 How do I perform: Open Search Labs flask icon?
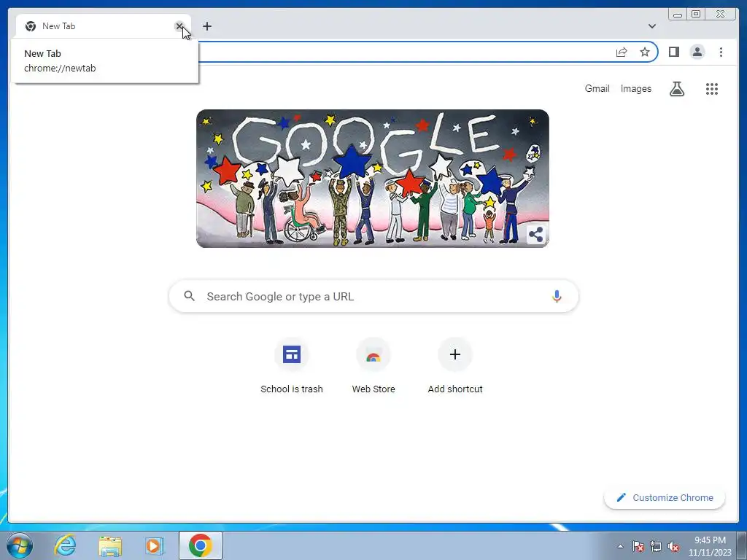pos(676,88)
